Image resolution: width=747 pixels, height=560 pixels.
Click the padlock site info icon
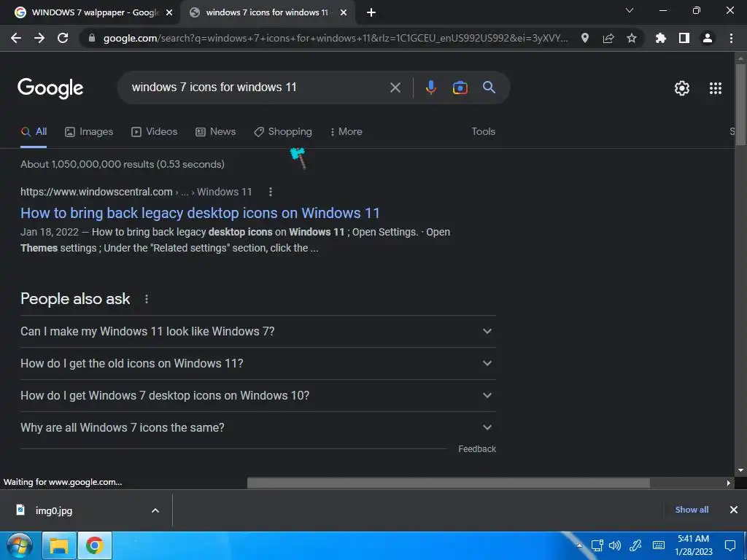click(92, 38)
